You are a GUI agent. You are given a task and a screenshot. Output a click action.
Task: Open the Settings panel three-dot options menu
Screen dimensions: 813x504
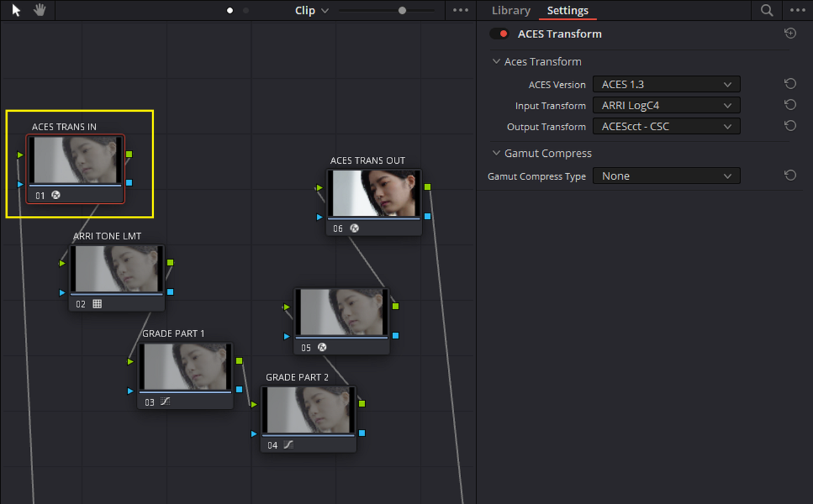(797, 11)
